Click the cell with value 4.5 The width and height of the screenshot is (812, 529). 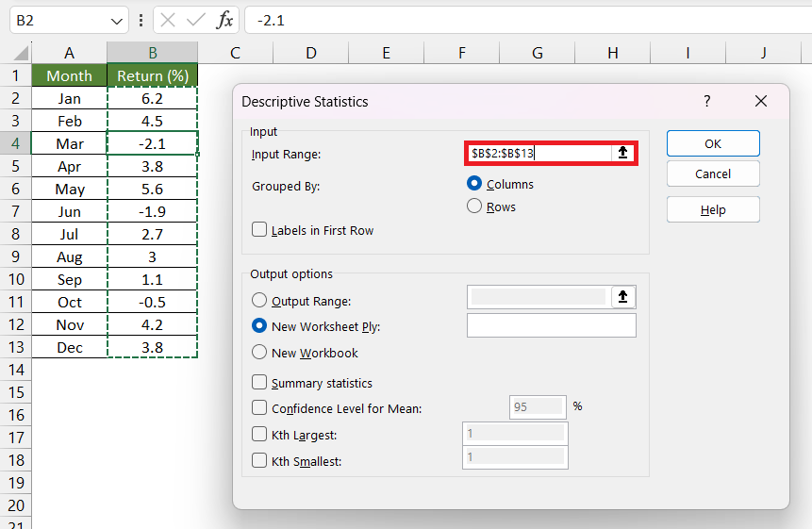pos(152,121)
